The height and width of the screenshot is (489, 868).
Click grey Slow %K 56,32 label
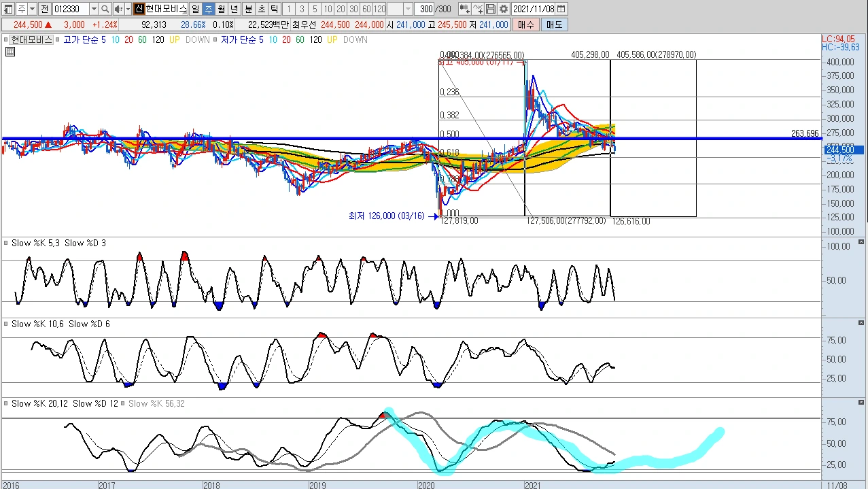tap(156, 403)
